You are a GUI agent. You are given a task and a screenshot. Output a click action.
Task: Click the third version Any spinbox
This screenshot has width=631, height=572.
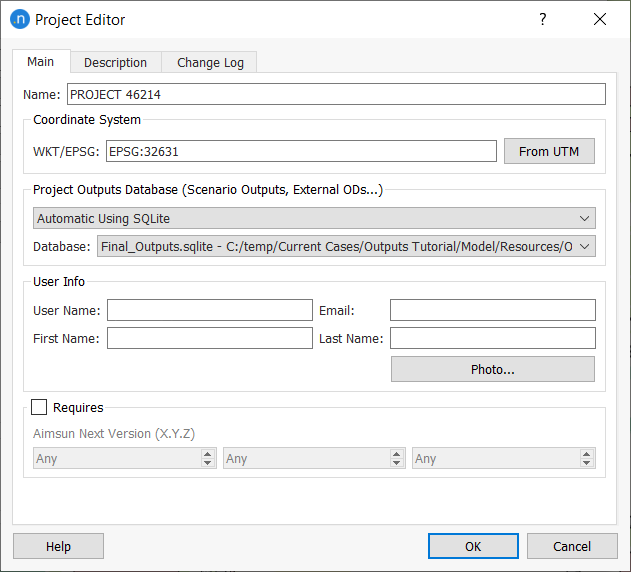(503, 458)
